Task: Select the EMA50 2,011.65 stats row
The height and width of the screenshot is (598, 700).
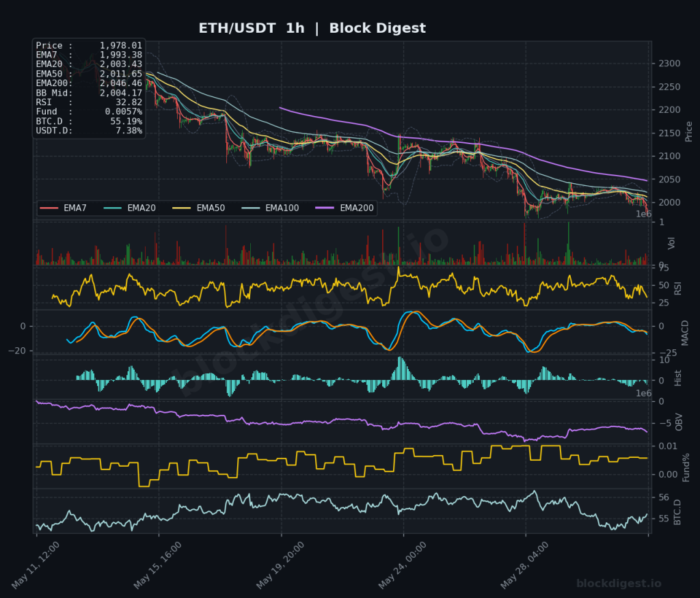Action: click(x=89, y=74)
